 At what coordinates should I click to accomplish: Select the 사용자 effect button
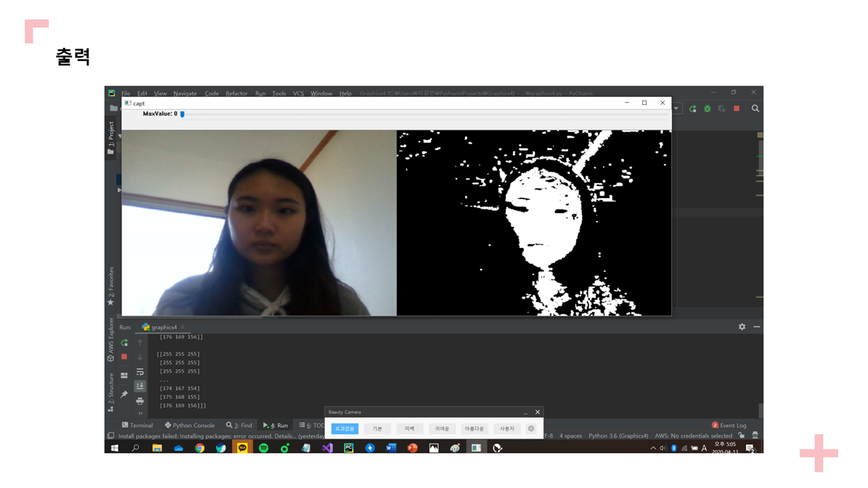click(x=507, y=428)
